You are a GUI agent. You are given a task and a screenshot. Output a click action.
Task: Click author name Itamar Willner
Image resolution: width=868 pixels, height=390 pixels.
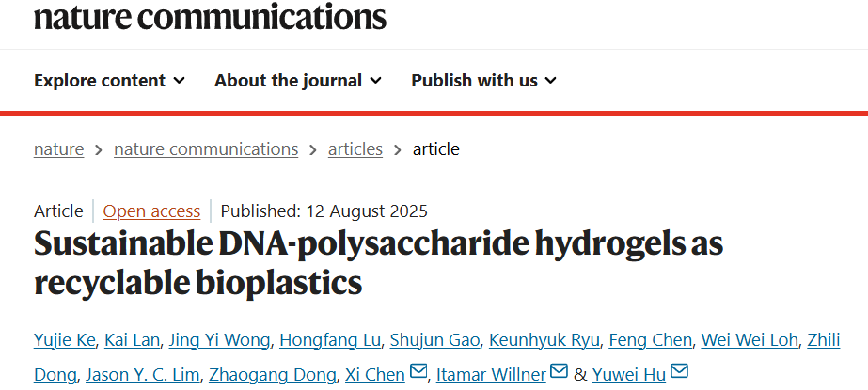point(489,375)
